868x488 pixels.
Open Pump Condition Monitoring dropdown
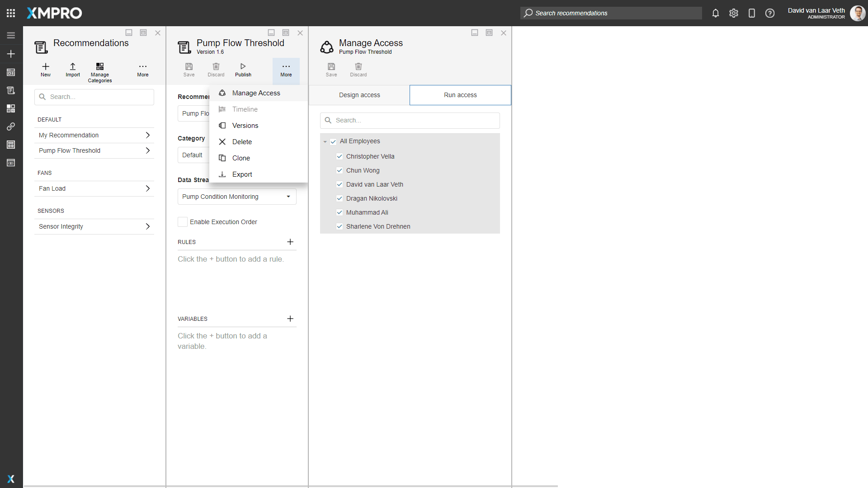coord(288,197)
